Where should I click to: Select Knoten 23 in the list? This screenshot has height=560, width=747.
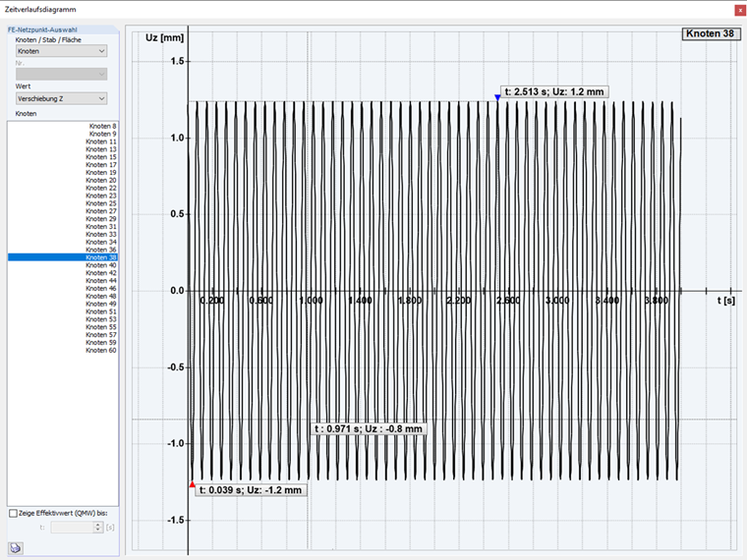62,196
